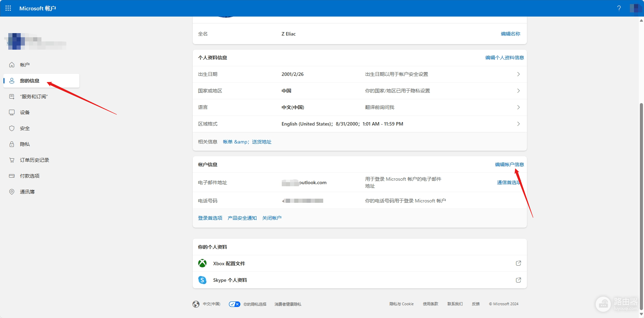
Task: Click 反馈 footer link
Action: pos(476,304)
